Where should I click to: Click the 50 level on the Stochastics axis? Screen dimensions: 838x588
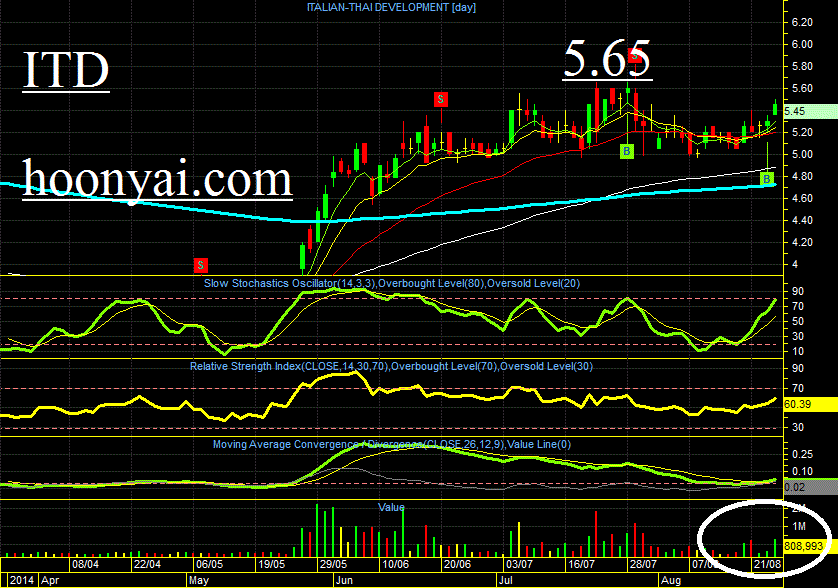798,321
